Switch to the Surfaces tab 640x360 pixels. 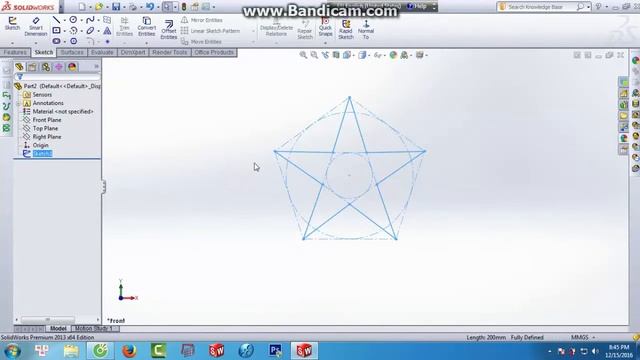click(x=72, y=52)
